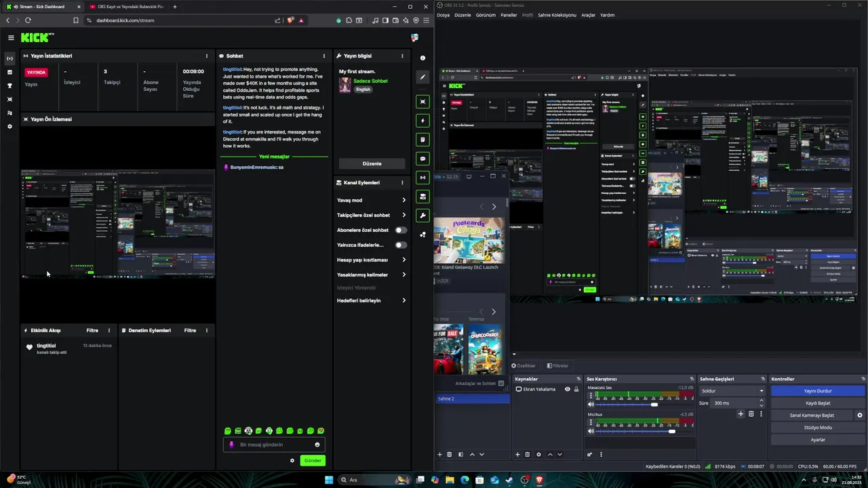Open Görünüm menu in OBS
868x488 pixels.
(x=486, y=15)
